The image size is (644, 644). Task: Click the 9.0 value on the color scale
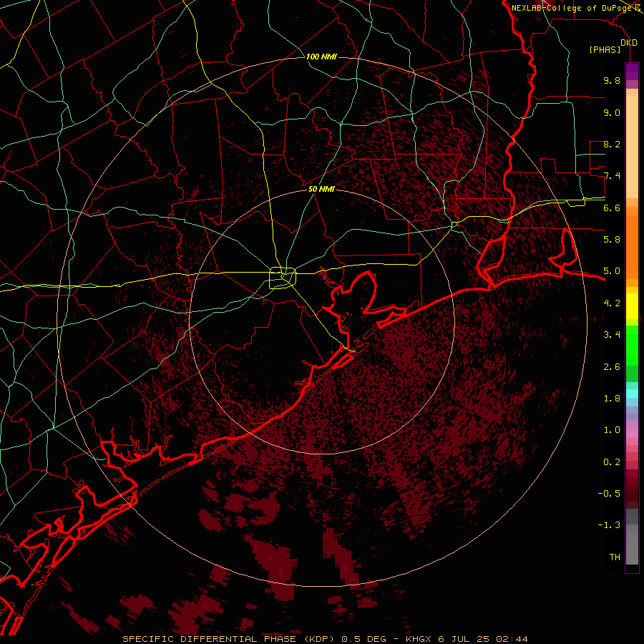click(x=612, y=112)
